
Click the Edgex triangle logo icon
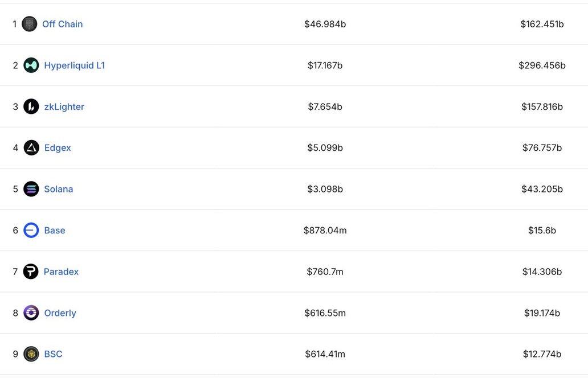(x=31, y=147)
